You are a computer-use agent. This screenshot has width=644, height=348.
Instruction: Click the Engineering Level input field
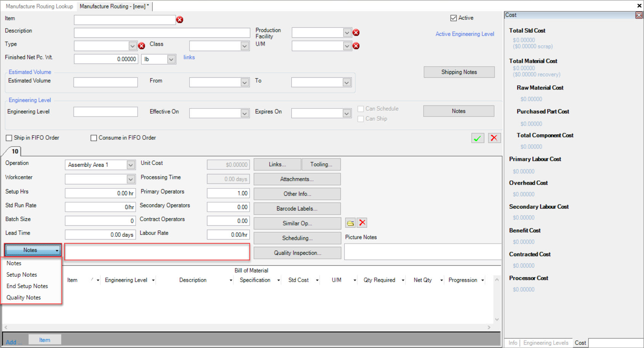tap(106, 112)
